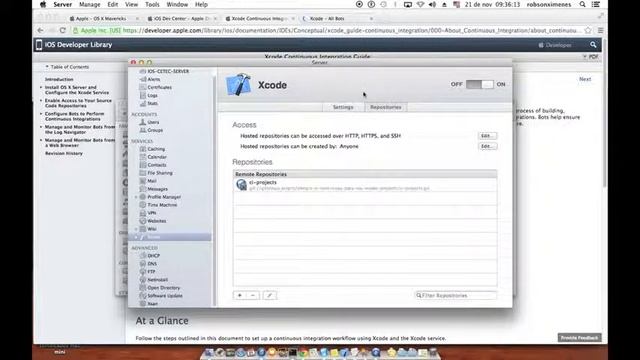Open the VPN service
The height and width of the screenshot is (360, 640).
[x=151, y=213]
